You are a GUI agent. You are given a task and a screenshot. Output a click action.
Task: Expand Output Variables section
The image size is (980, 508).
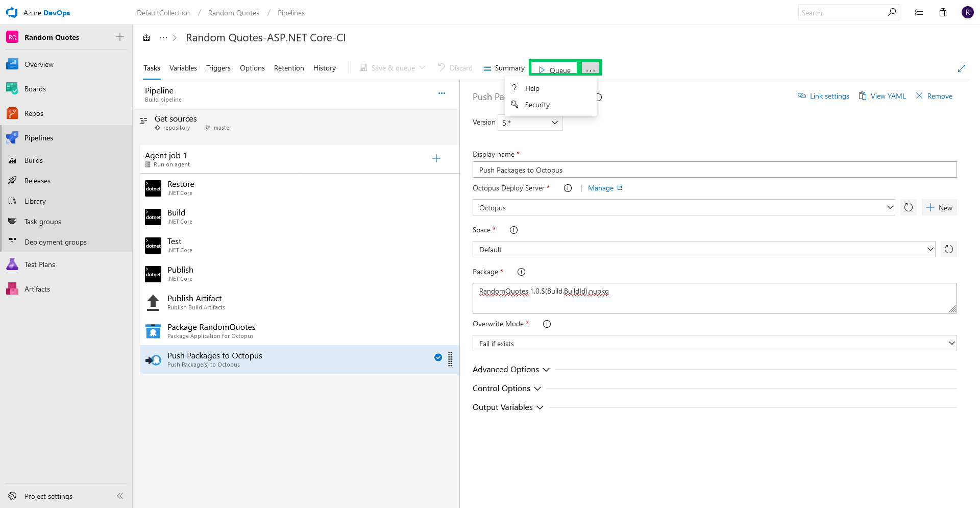(x=508, y=407)
